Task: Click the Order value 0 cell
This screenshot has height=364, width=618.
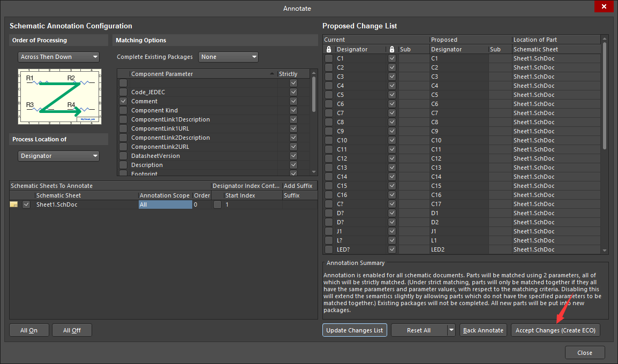Action: click(x=202, y=204)
